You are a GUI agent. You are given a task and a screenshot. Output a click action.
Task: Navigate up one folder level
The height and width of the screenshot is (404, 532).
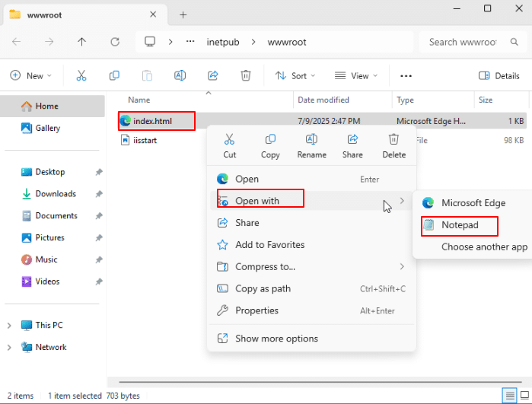[81, 42]
